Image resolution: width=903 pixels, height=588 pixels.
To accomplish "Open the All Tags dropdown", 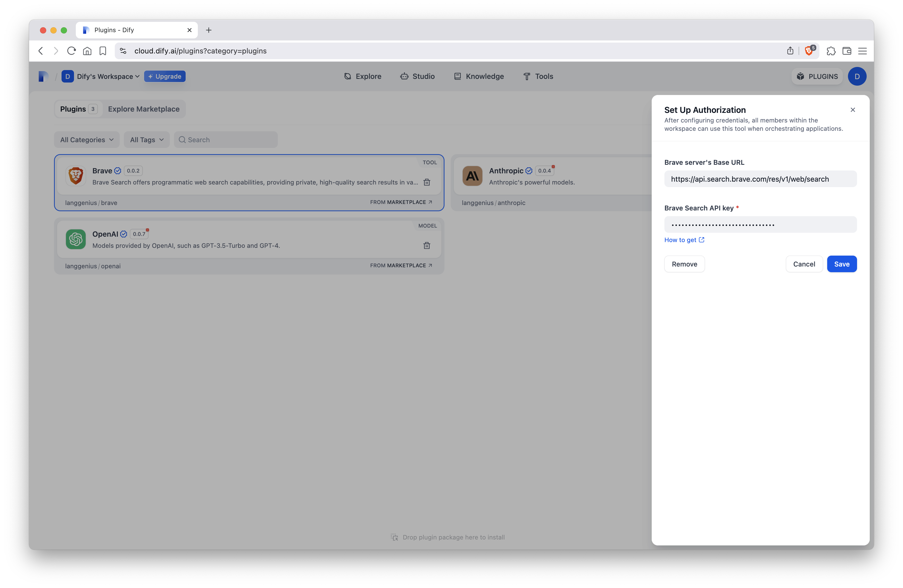I will point(147,140).
